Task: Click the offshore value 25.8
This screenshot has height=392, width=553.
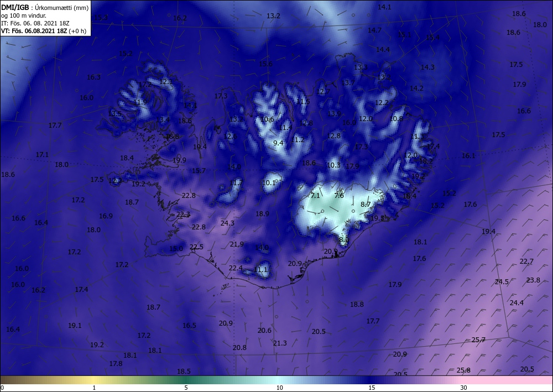Action: [x=463, y=370]
